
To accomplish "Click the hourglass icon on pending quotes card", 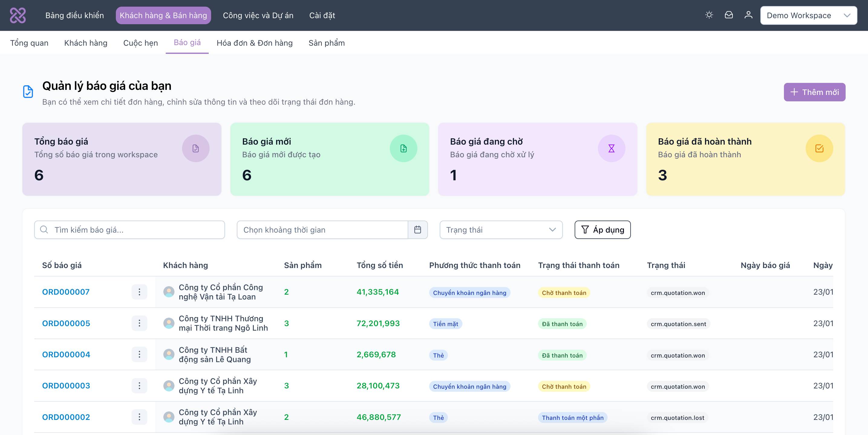I will 611,148.
